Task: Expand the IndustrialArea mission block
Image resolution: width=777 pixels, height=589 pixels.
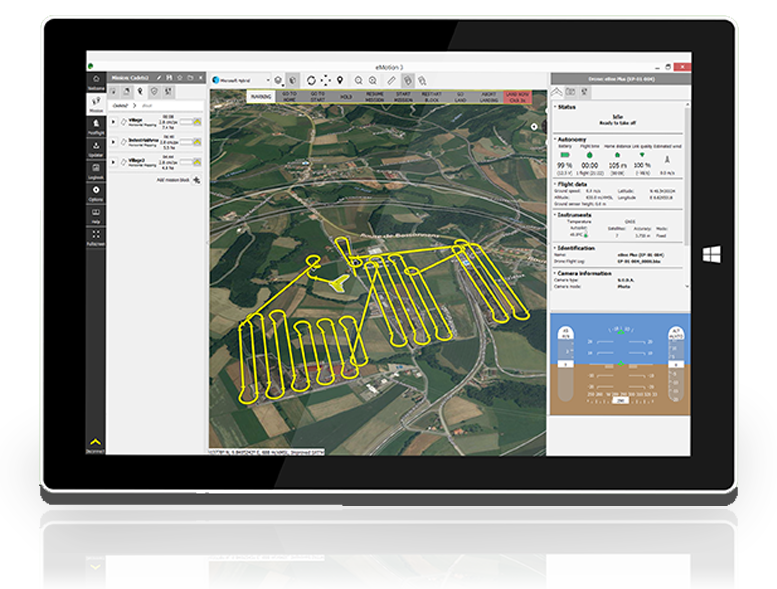Action: tap(113, 142)
